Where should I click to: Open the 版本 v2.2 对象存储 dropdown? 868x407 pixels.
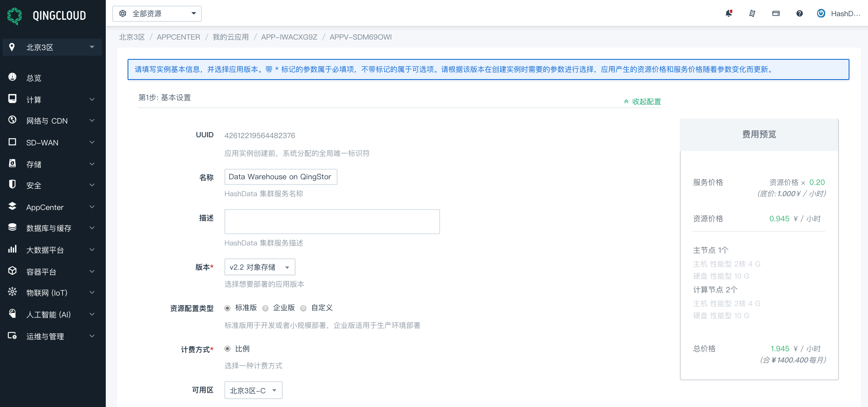click(x=260, y=267)
